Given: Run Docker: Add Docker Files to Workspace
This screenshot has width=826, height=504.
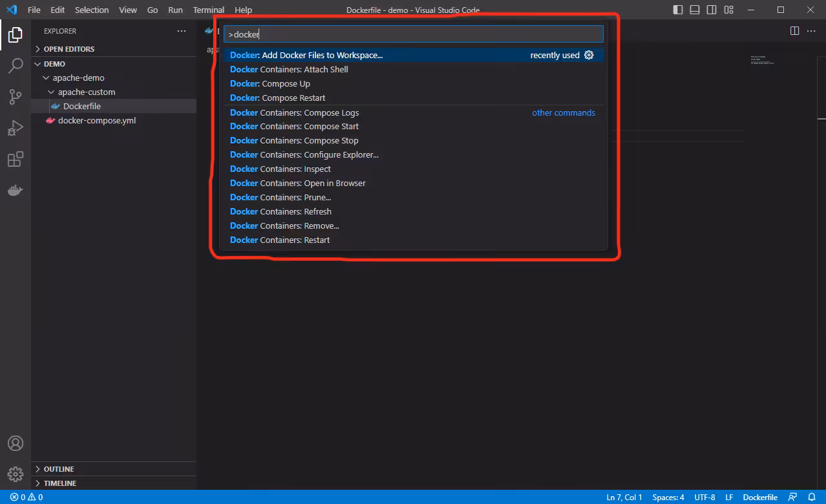Looking at the screenshot, I should point(414,55).
